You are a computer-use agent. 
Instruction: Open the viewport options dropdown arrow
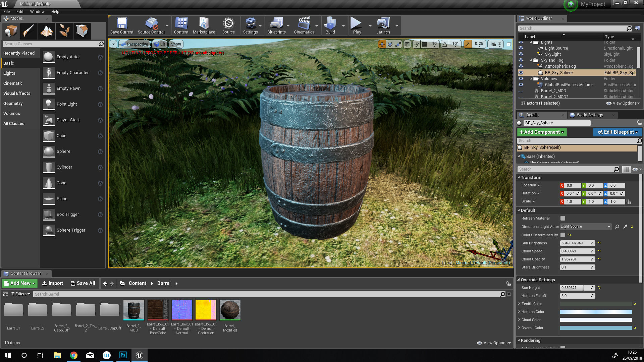113,44
